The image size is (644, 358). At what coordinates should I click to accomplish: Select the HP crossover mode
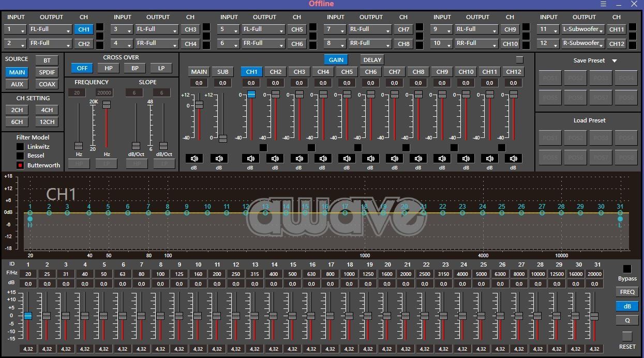click(109, 68)
